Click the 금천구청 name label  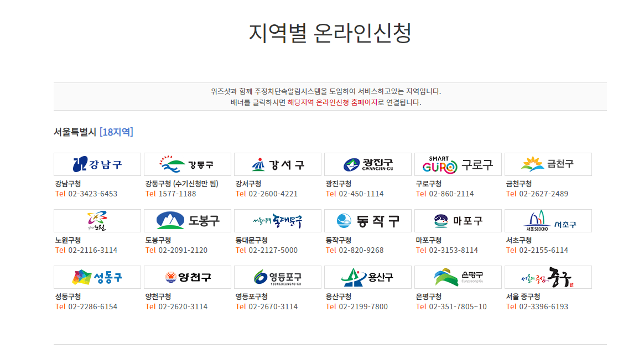[519, 184]
